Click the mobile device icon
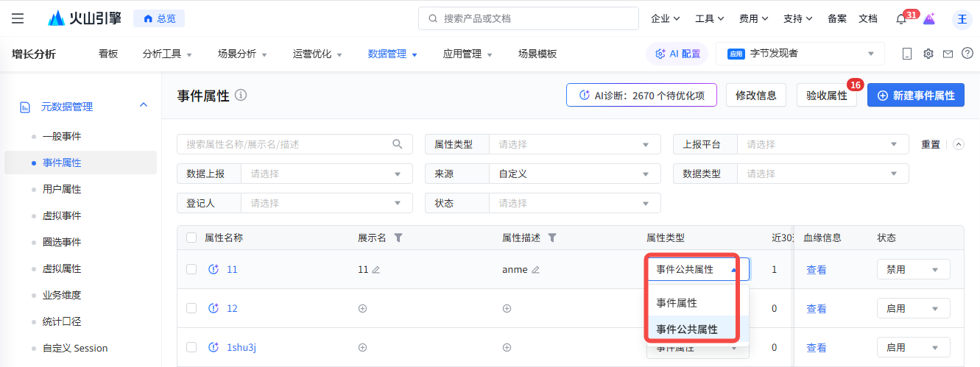Viewport: 980px width, 367px height. point(907,54)
